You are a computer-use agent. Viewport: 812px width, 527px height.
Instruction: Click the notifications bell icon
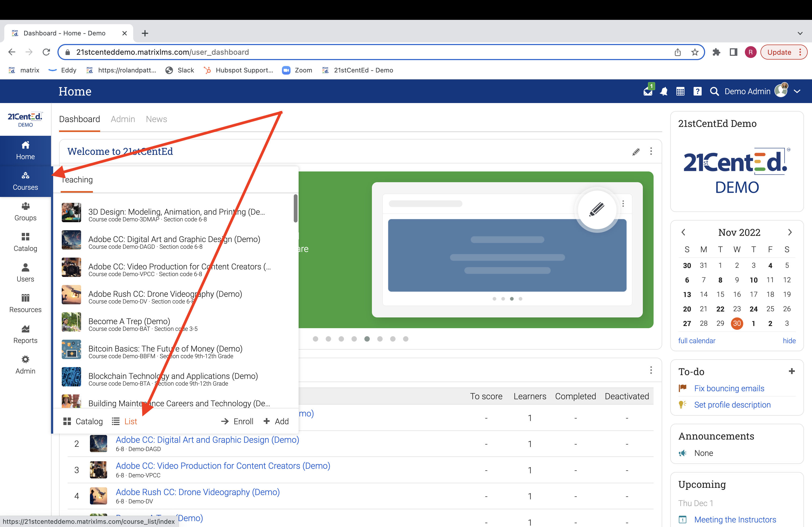pyautogui.click(x=664, y=91)
